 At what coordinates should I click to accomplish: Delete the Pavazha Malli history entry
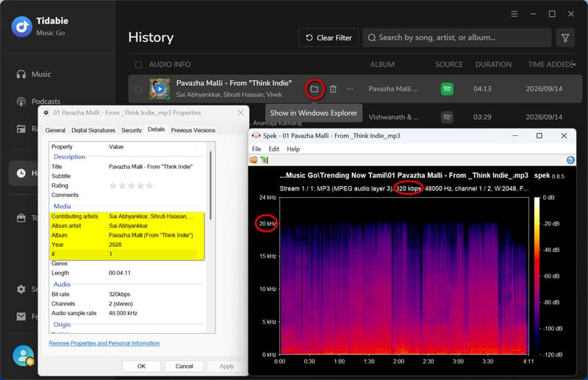click(x=333, y=89)
